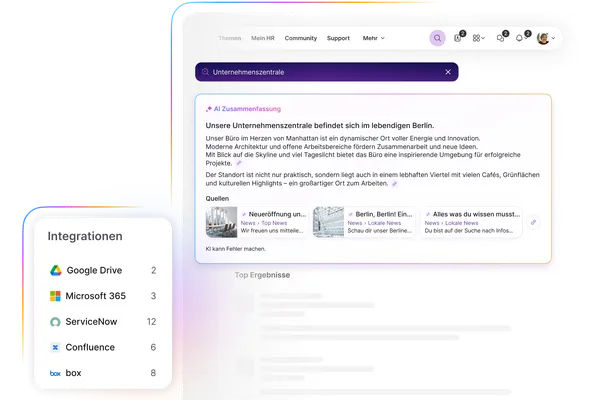Open the chat messages icon with badge
Screen dimensions: 600x400
pyautogui.click(x=500, y=38)
